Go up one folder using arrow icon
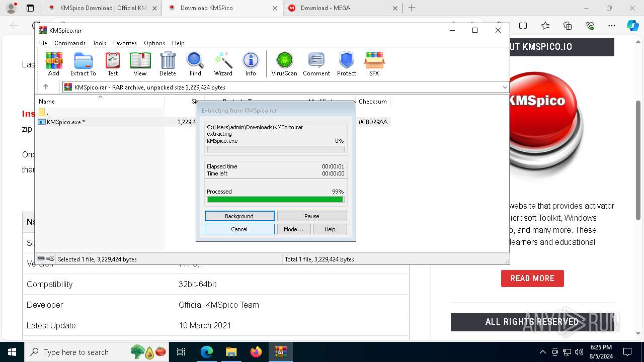The image size is (644, 362). click(45, 87)
